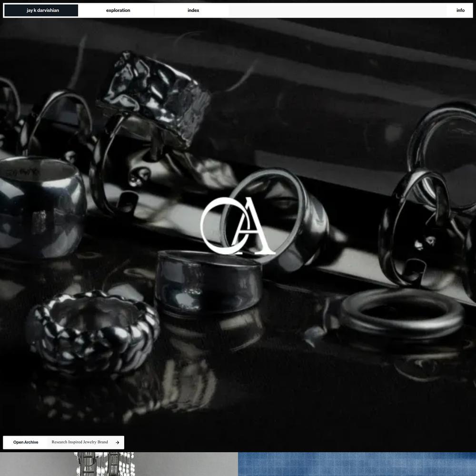The height and width of the screenshot is (476, 476).
Task: Open the index menu item
Action: (x=193, y=10)
